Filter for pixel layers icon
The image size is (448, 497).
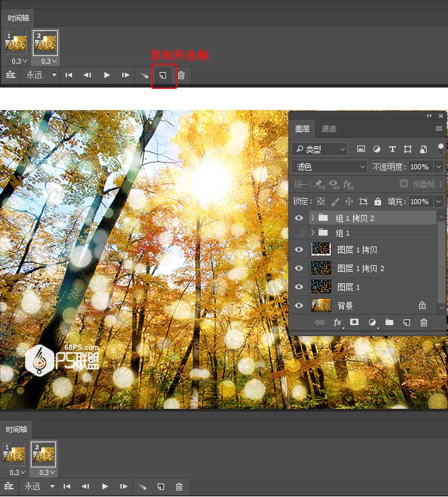(361, 149)
